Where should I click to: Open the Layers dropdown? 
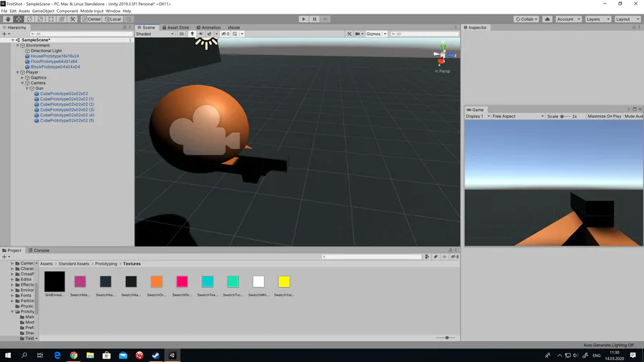click(597, 19)
